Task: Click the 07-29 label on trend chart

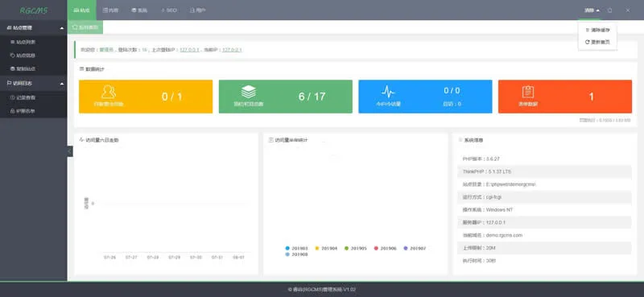Action: click(174, 257)
